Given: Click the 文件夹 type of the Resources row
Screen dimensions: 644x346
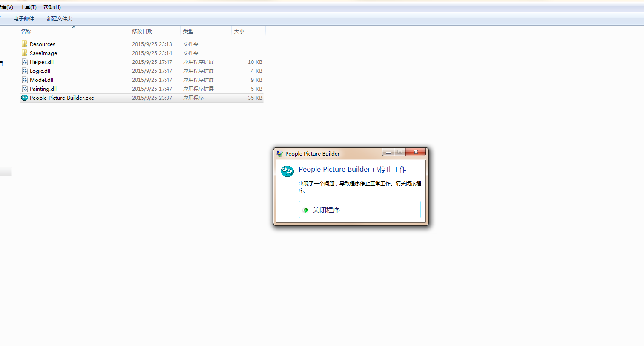Looking at the screenshot, I should pyautogui.click(x=191, y=44).
